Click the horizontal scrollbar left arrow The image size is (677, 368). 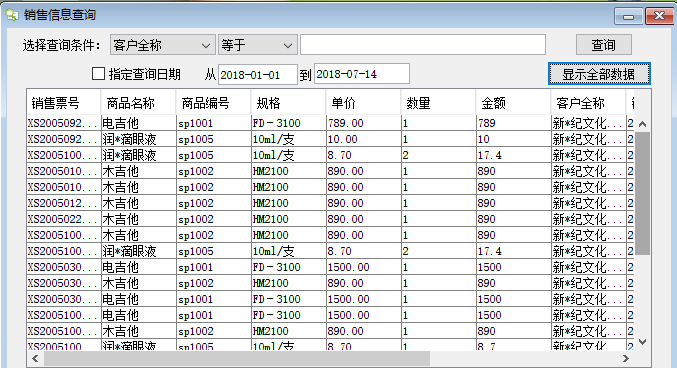click(35, 358)
